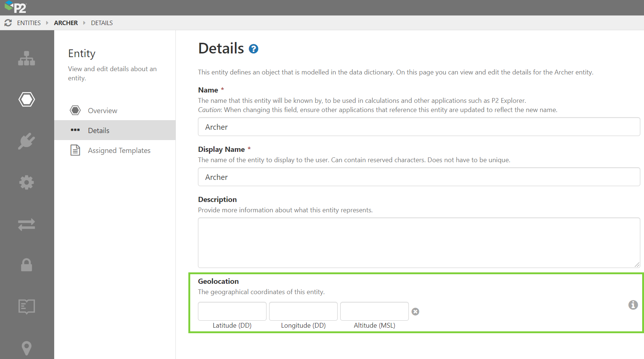644x359 pixels.
Task: Click the P2 logo in header
Action: point(15,7)
